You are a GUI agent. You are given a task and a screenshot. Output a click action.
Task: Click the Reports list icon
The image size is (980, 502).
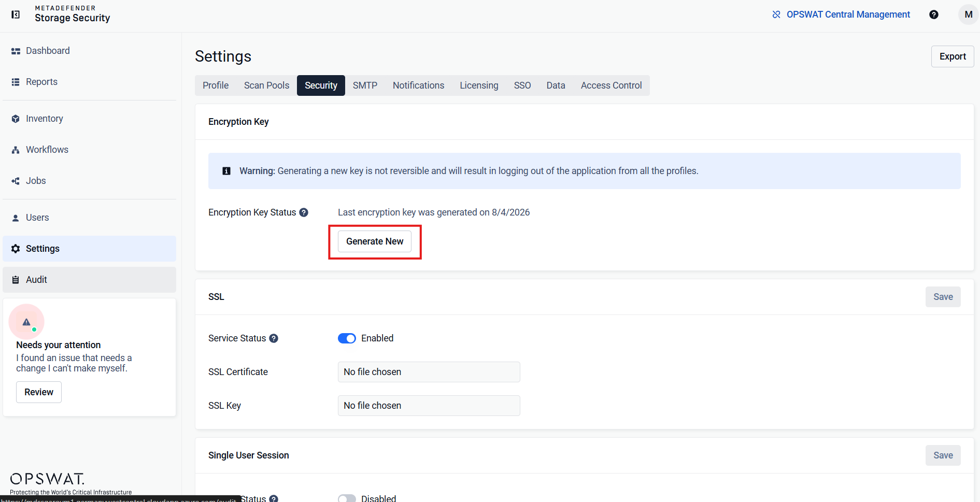(x=16, y=82)
